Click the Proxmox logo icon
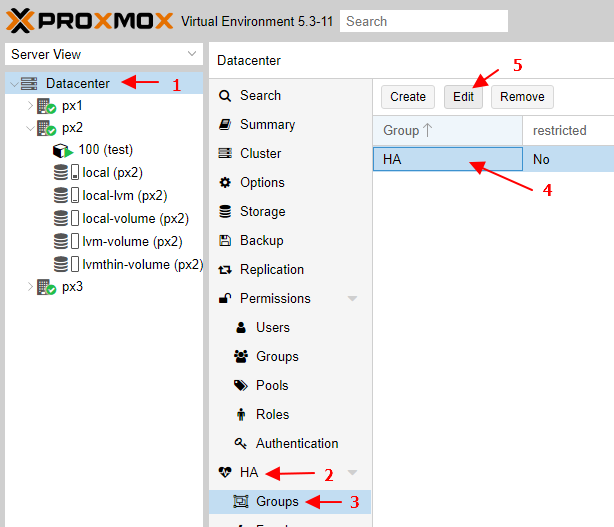 (x=20, y=20)
